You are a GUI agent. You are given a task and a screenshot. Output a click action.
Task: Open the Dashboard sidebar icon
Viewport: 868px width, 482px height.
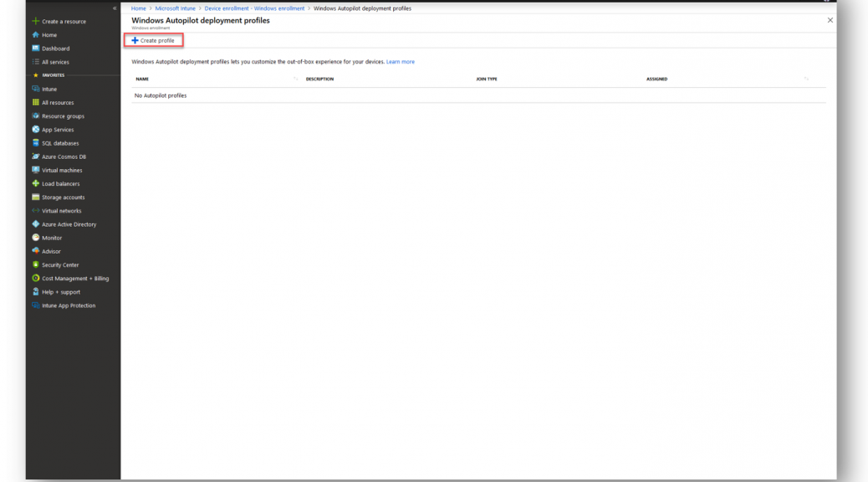pyautogui.click(x=35, y=49)
